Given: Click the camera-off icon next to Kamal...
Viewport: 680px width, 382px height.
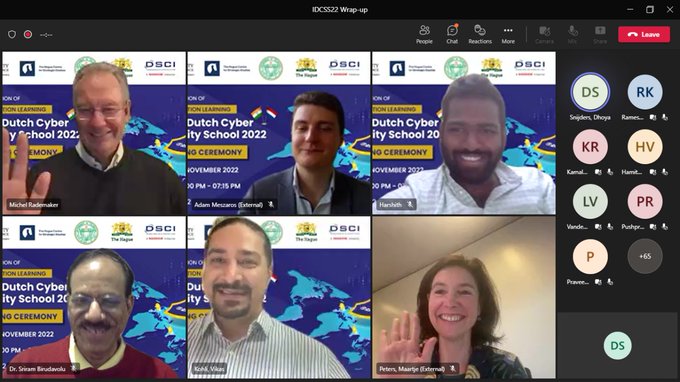Looking at the screenshot, I should pos(598,172).
